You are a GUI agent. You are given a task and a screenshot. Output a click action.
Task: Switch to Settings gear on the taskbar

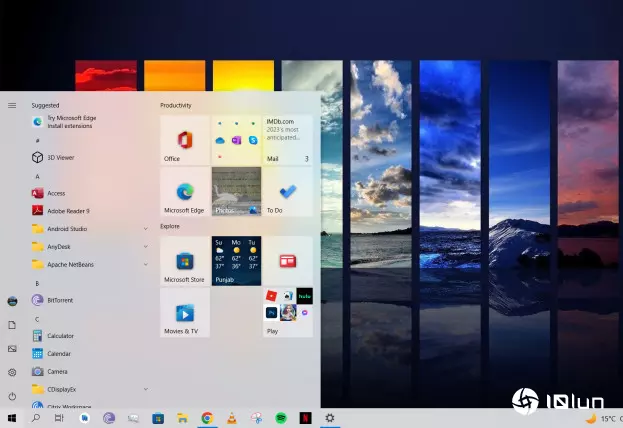330,418
